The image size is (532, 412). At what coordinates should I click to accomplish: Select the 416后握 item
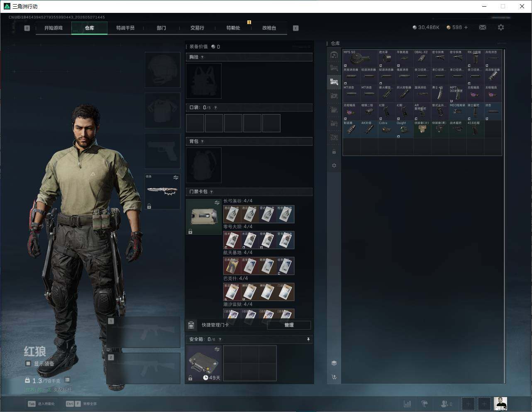[x=475, y=129]
